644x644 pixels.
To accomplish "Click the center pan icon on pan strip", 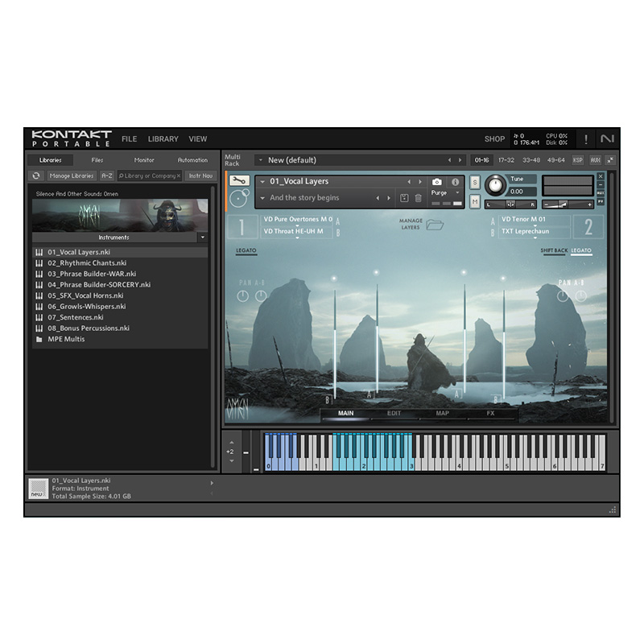I will 510,204.
